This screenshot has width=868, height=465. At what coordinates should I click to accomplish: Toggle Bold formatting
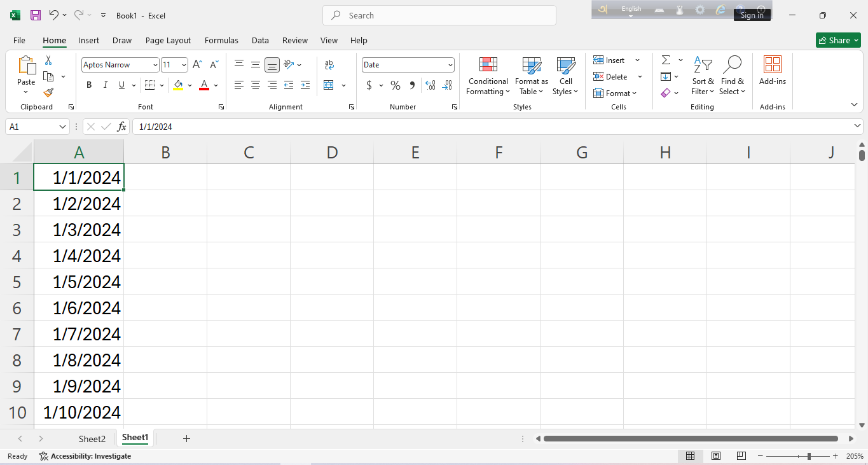89,85
